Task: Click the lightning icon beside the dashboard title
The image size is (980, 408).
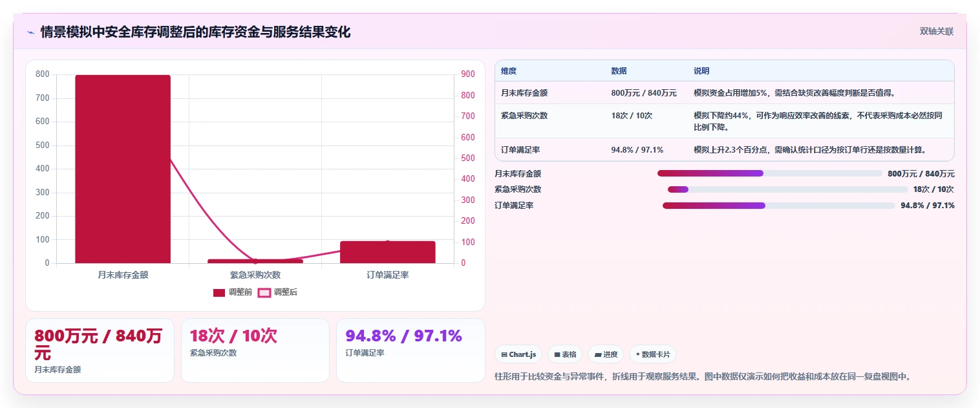Action: pos(30,32)
